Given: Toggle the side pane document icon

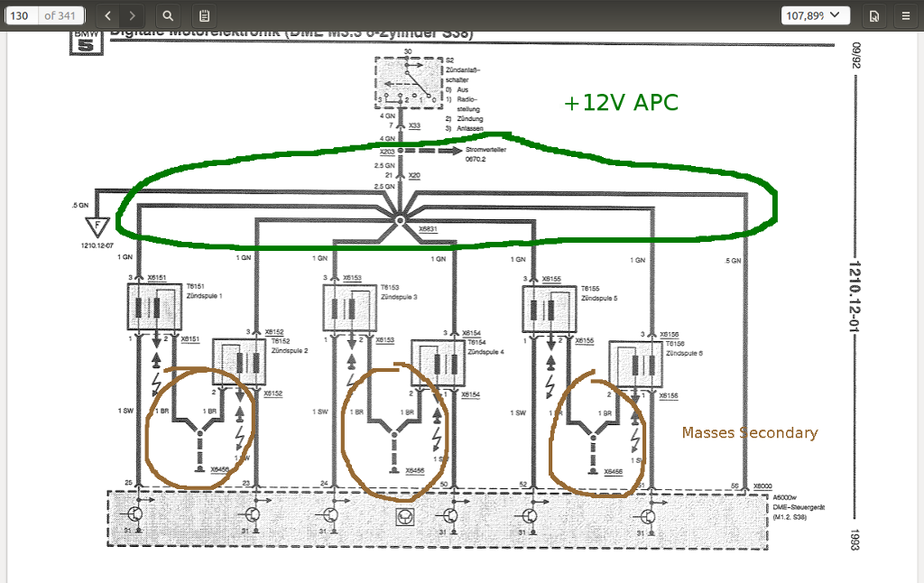Looking at the screenshot, I should tap(874, 15).
